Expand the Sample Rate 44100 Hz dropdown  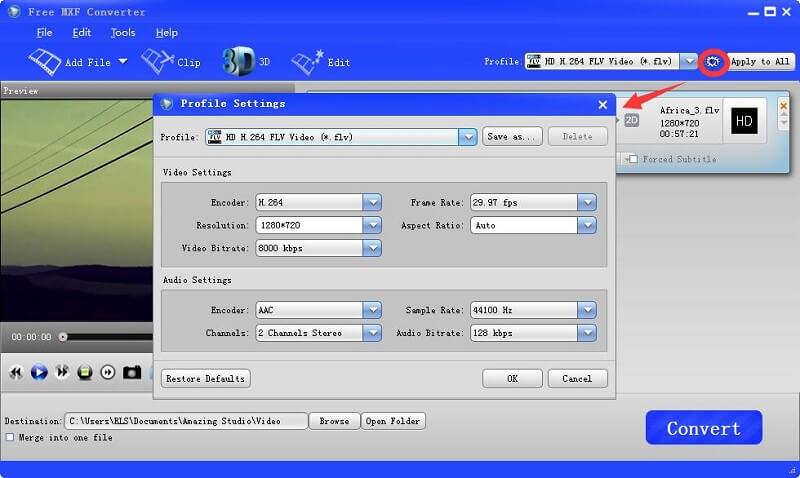tap(587, 310)
